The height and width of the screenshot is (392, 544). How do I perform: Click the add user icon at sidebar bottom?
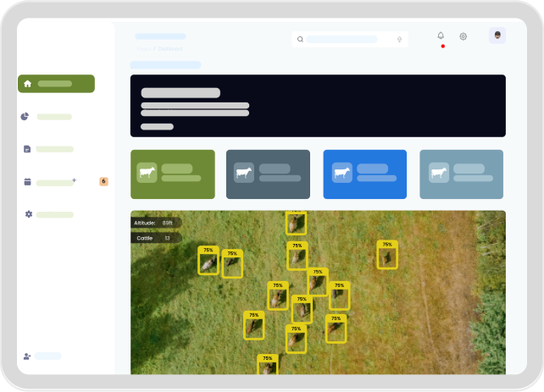point(27,356)
